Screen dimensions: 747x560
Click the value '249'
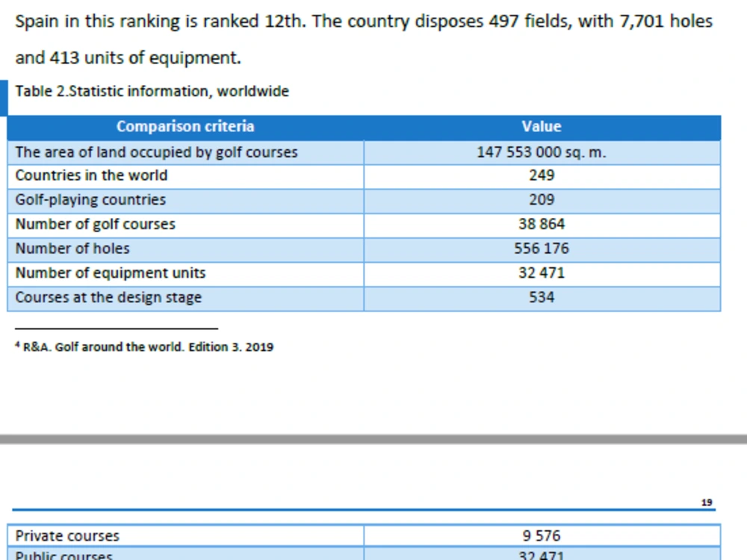[542, 175]
